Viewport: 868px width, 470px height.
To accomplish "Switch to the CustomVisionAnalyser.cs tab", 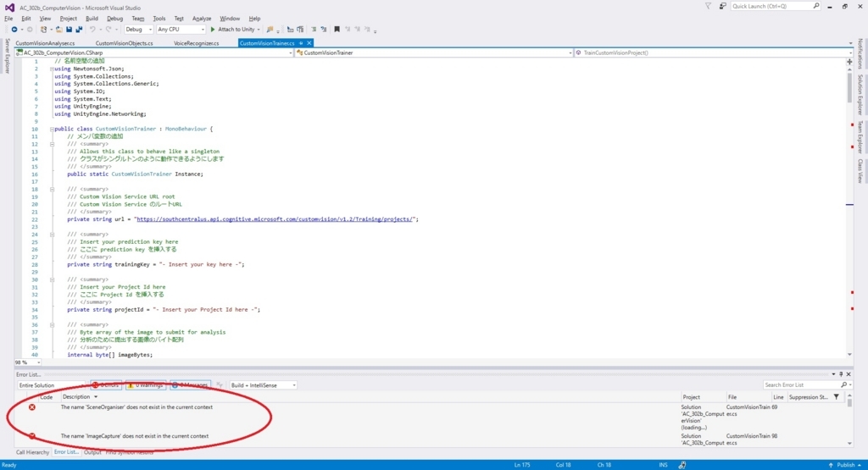I will coord(45,43).
